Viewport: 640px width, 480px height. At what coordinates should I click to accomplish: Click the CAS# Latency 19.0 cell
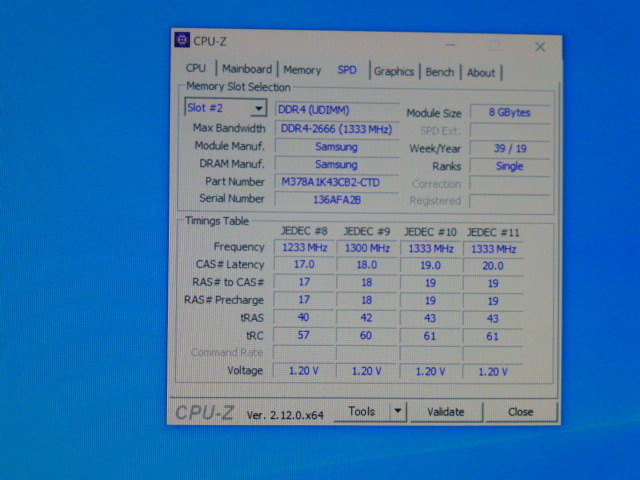(x=431, y=265)
